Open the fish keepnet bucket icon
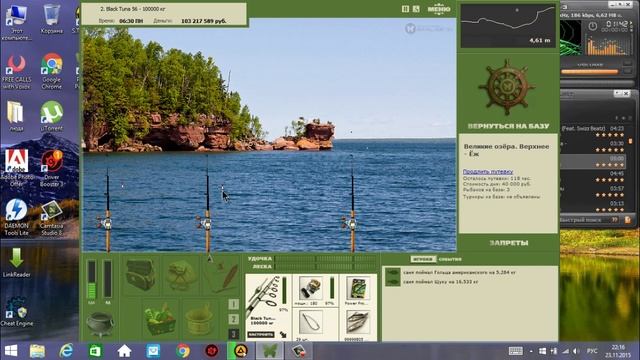 pyautogui.click(x=199, y=319)
